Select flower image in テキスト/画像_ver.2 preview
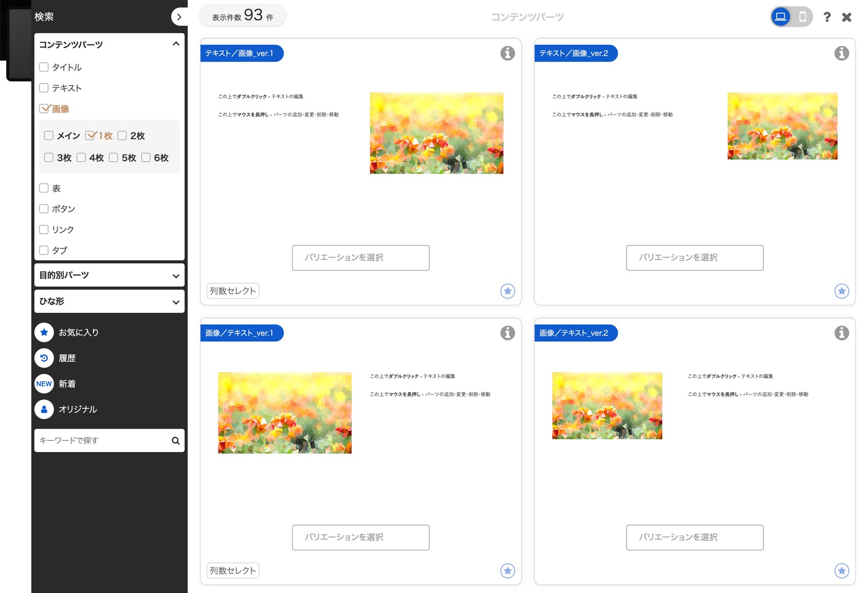868x593 pixels. coord(782,126)
